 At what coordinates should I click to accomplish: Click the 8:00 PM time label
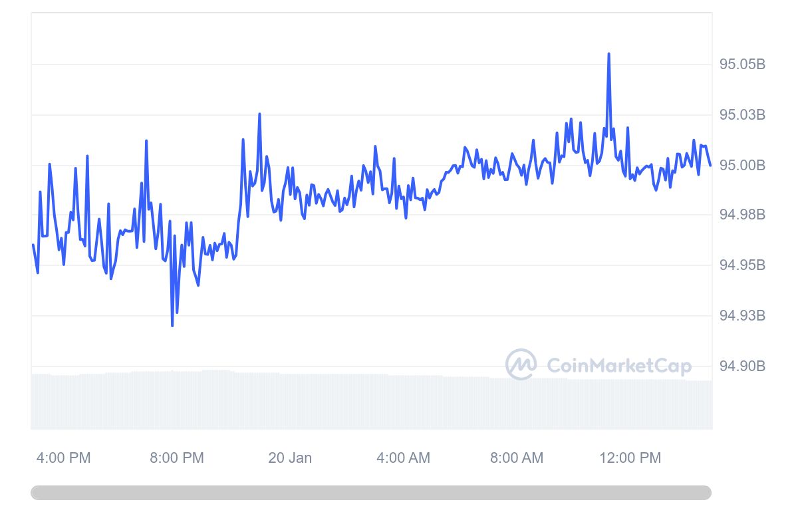[177, 458]
